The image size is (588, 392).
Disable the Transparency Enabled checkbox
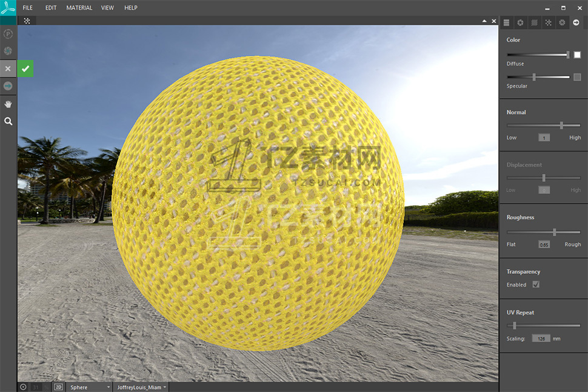point(536,285)
